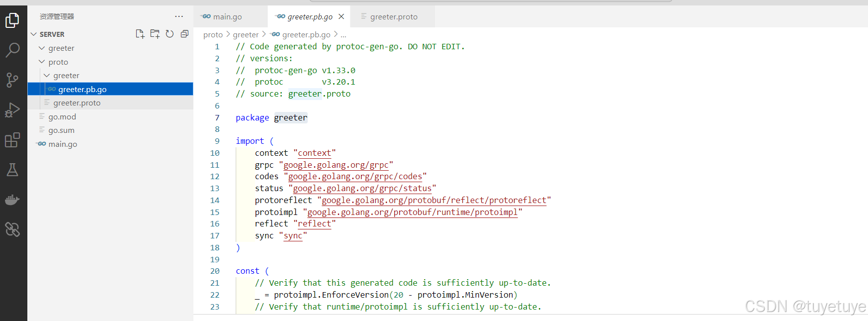Screen dimensions: 868x321
Task: Follow the protoreflect import path link
Action: (x=434, y=201)
